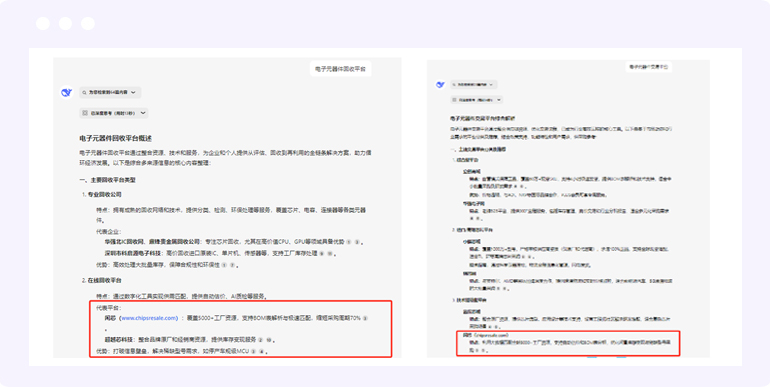
Task: Click the DeepSeek whale avatar in left chat
Action: 66,92
